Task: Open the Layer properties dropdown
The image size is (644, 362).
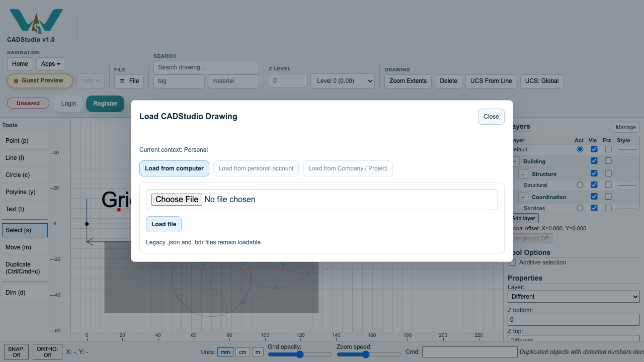Action: (x=574, y=297)
